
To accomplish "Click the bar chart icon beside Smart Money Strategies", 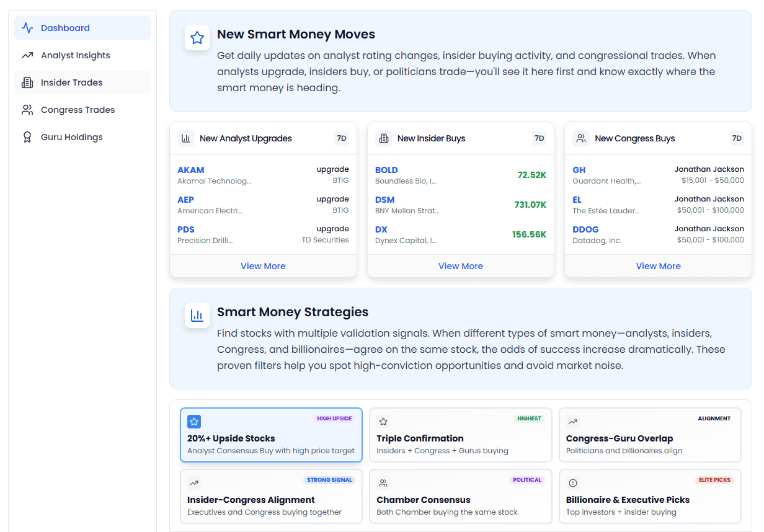I will [x=197, y=316].
